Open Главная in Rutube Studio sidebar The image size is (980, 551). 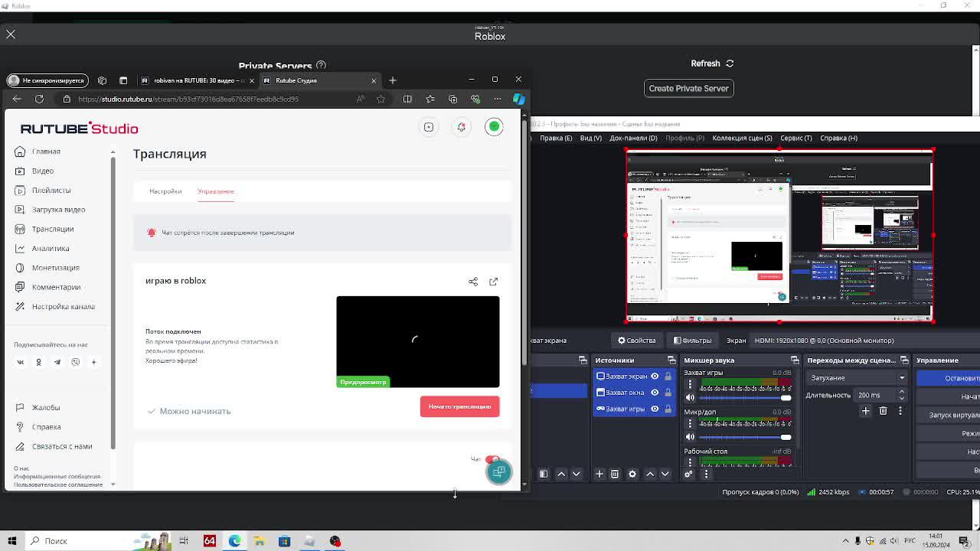click(x=46, y=152)
